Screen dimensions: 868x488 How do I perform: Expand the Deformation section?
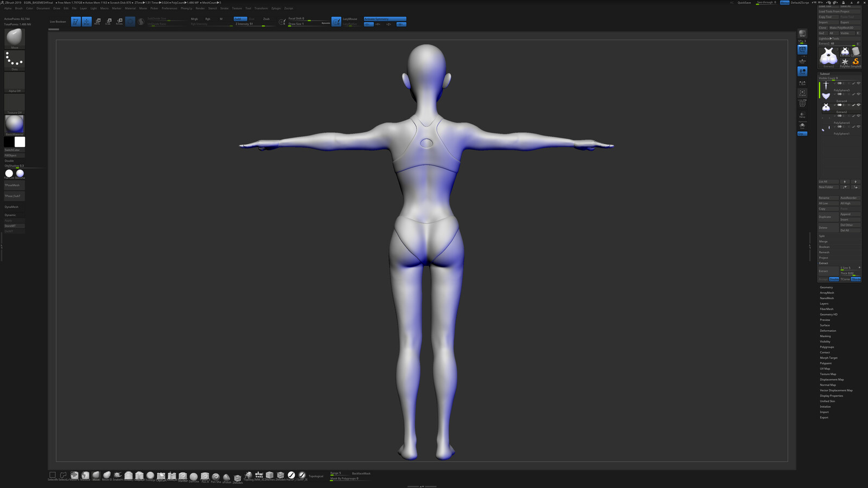click(828, 331)
